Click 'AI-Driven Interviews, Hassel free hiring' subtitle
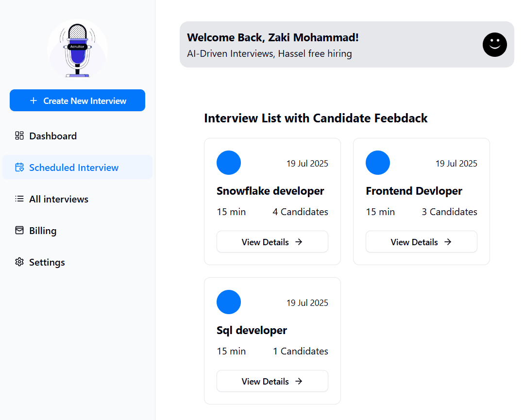Image resolution: width=524 pixels, height=420 pixels. click(270, 53)
